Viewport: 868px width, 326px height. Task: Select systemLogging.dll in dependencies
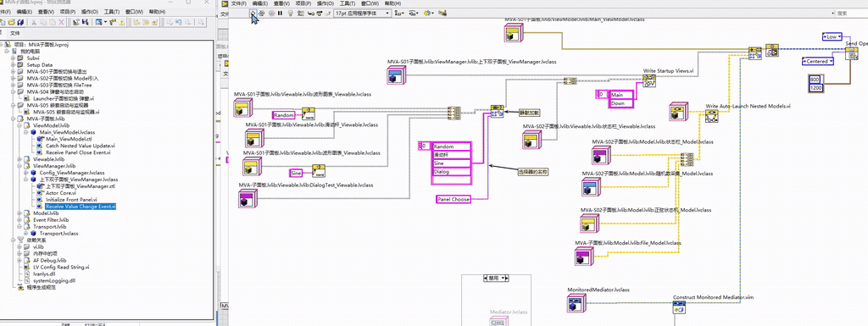(53, 280)
